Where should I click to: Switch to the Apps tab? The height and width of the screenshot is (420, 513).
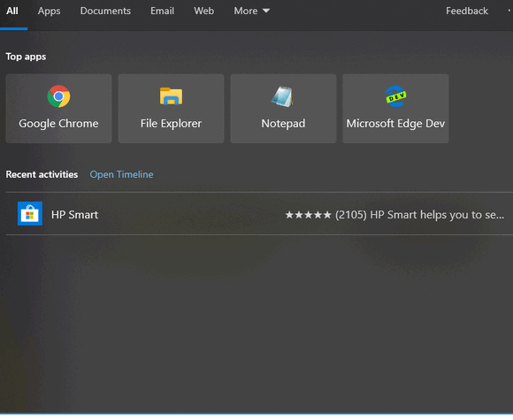pos(49,11)
